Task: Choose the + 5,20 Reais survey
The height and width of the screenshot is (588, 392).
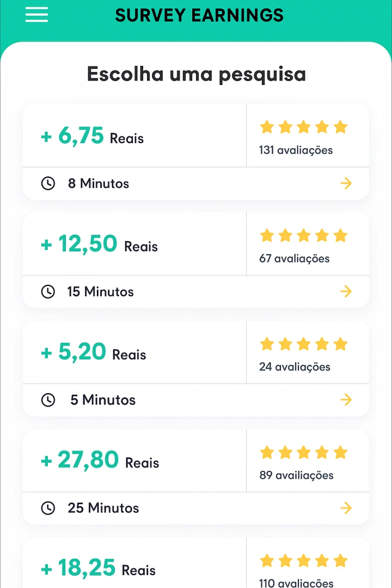Action: 94,353
